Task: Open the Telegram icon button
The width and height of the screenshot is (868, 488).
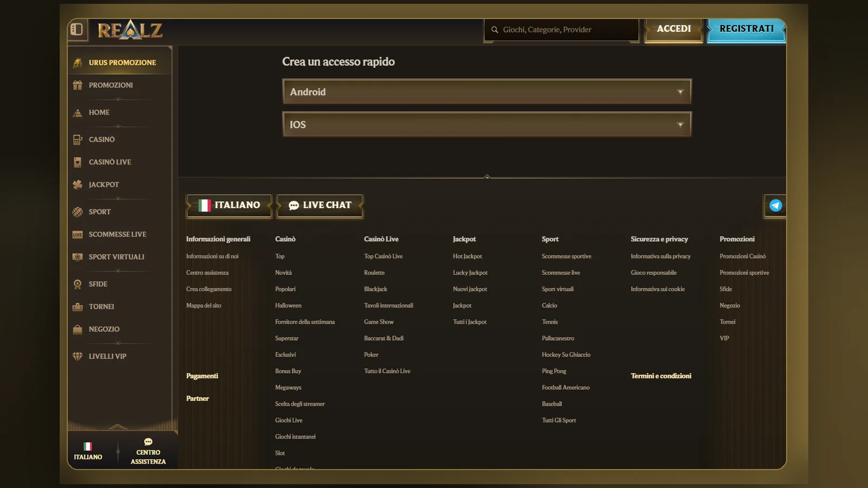Action: [x=776, y=206]
